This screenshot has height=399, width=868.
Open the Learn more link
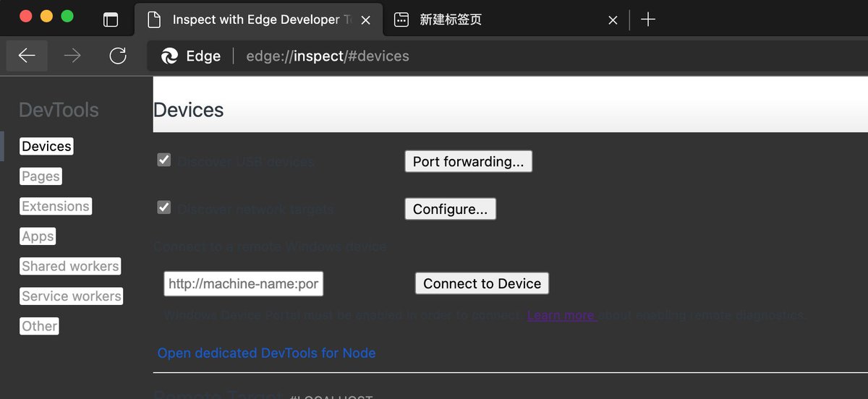click(562, 315)
